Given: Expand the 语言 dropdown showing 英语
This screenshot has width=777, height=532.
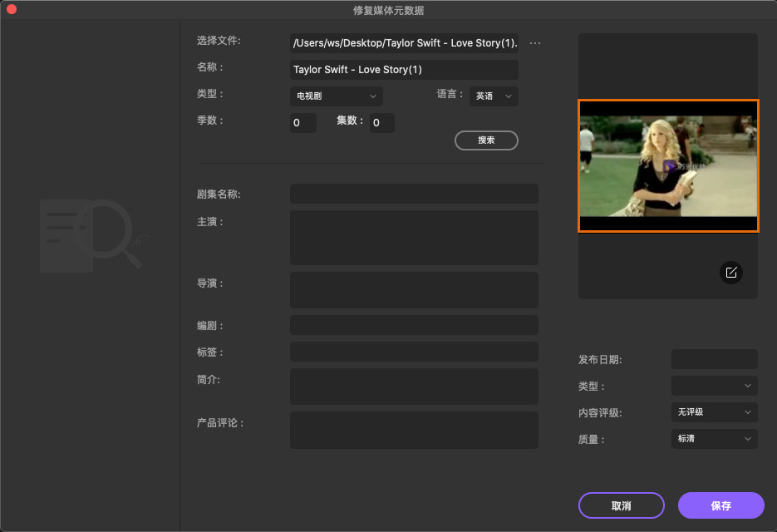Looking at the screenshot, I should point(494,96).
